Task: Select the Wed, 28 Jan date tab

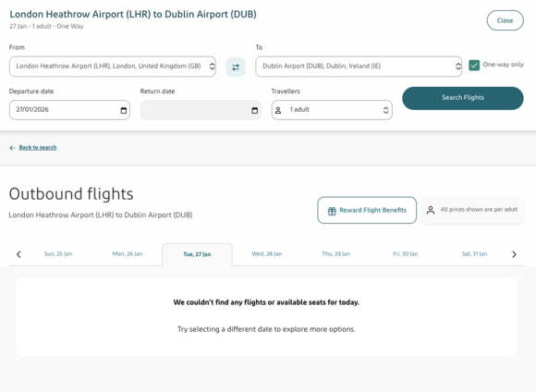Action: pos(267,254)
